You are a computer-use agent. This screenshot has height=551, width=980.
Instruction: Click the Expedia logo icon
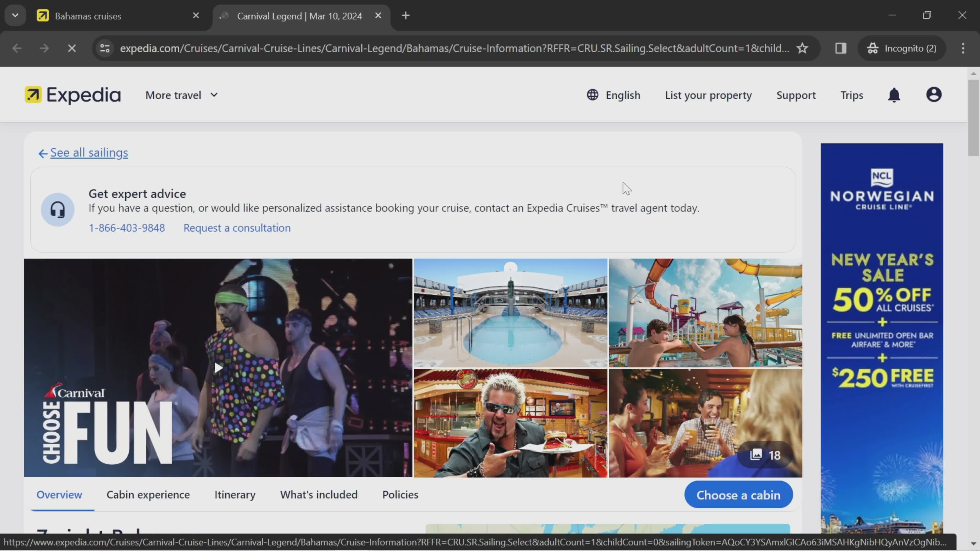(x=33, y=95)
